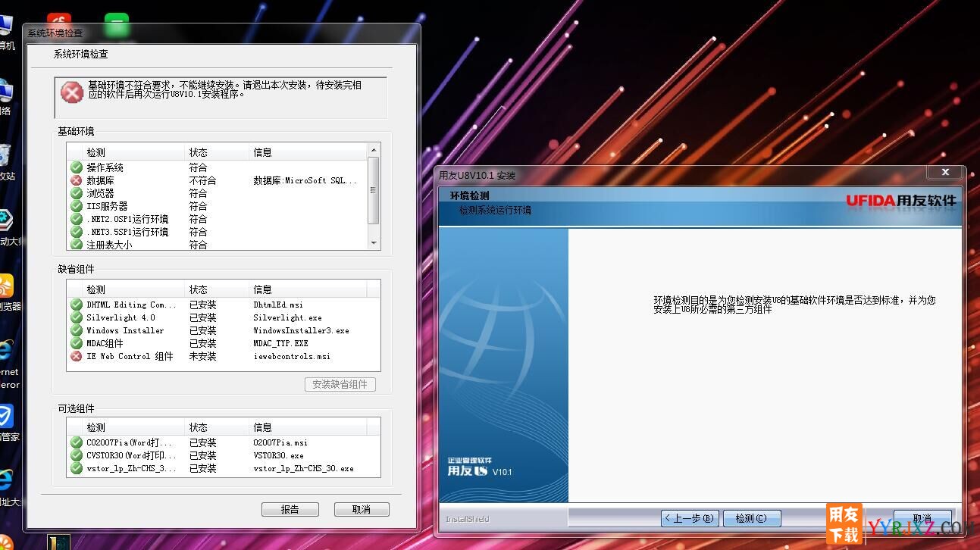The width and height of the screenshot is (980, 550).
Task: Click scroll up arrow of 基础环境 list
Action: click(x=373, y=150)
